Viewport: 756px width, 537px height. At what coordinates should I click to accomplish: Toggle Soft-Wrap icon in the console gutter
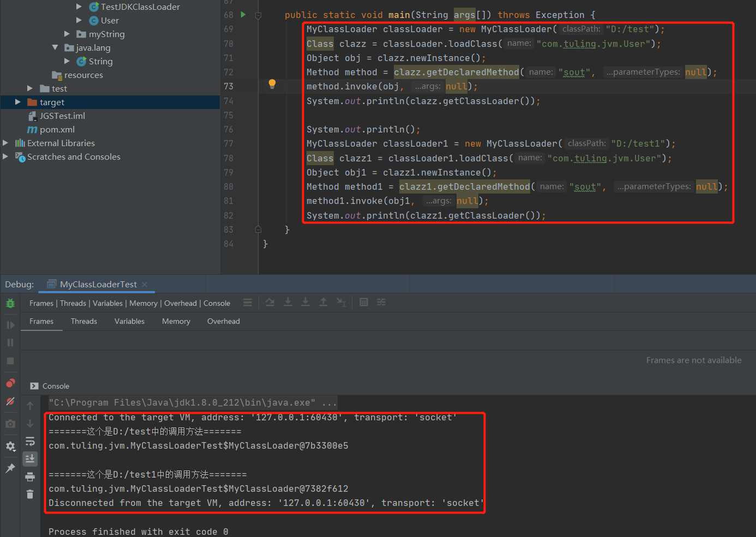[30, 441]
